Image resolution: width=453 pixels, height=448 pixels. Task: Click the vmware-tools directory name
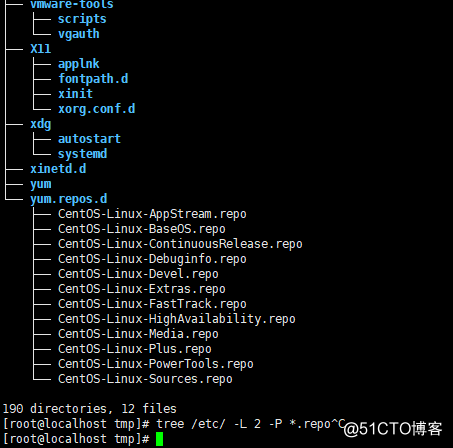tap(72, 5)
